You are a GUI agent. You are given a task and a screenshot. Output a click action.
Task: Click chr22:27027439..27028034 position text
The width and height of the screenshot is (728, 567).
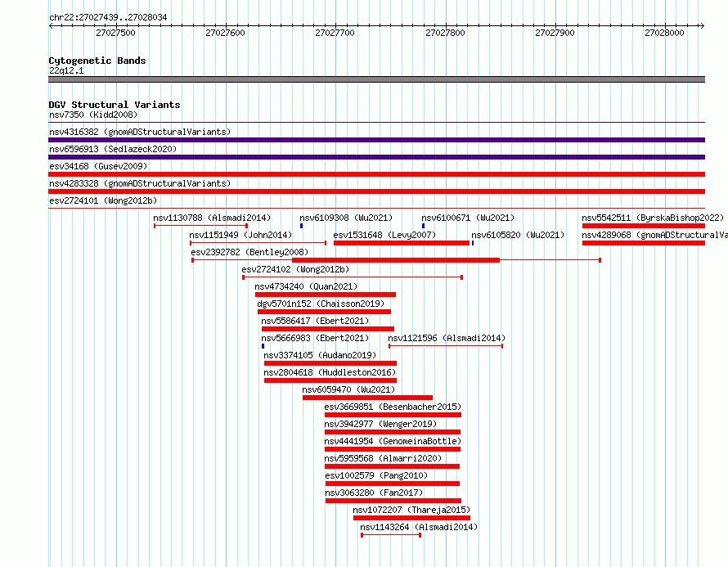pos(108,17)
